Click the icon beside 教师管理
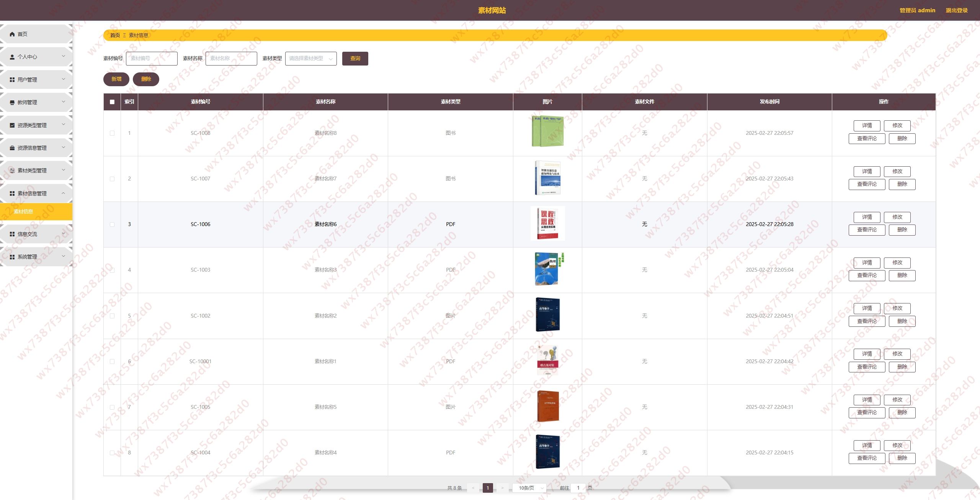980x500 pixels. click(x=12, y=102)
